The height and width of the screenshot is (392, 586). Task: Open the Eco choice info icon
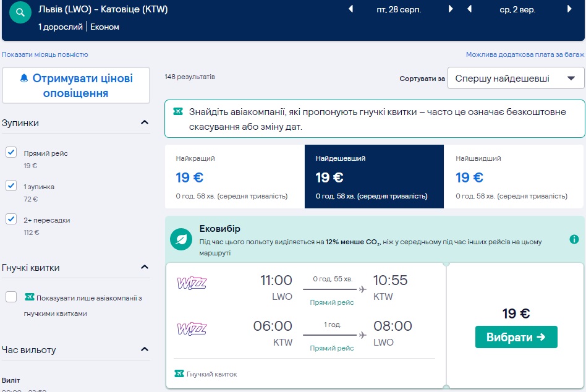tap(574, 239)
